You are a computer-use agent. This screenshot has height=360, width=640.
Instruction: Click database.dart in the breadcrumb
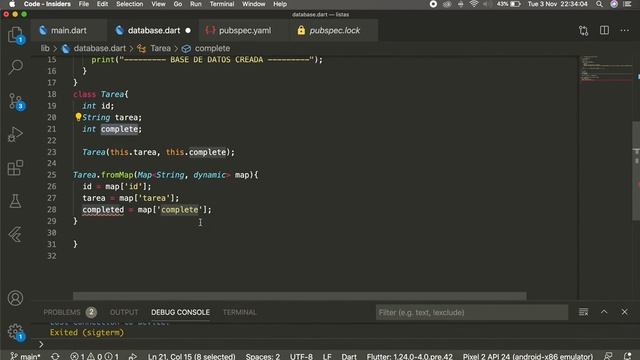point(99,48)
